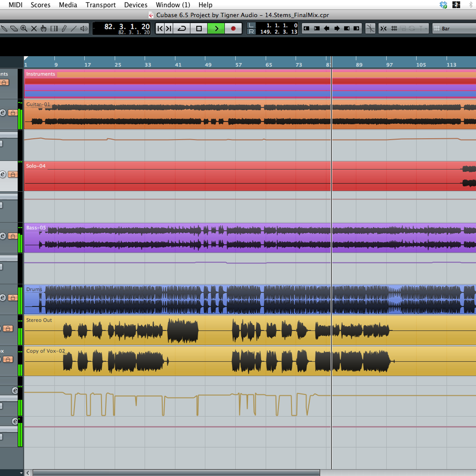
Task: Click bar 97 on the ruler
Action: pos(389,65)
